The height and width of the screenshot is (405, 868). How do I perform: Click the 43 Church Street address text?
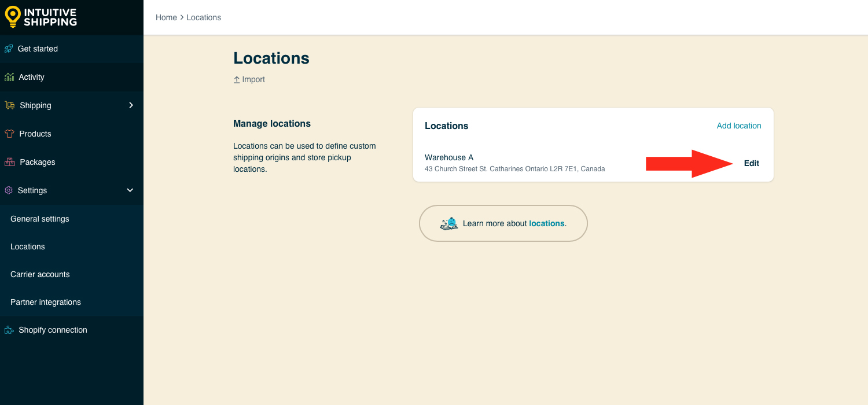(515, 169)
